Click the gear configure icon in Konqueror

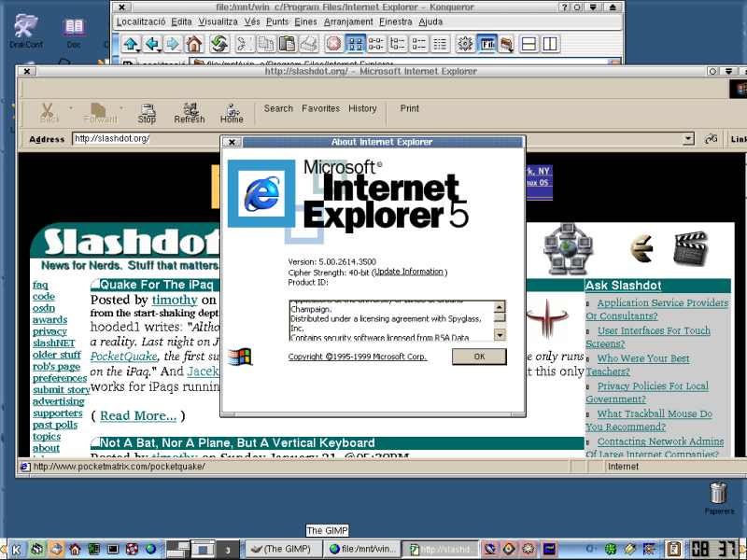tap(465, 44)
